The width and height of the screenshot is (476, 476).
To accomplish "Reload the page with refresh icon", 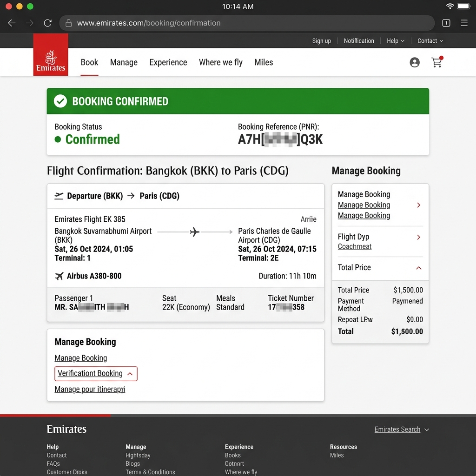I will (x=48, y=23).
